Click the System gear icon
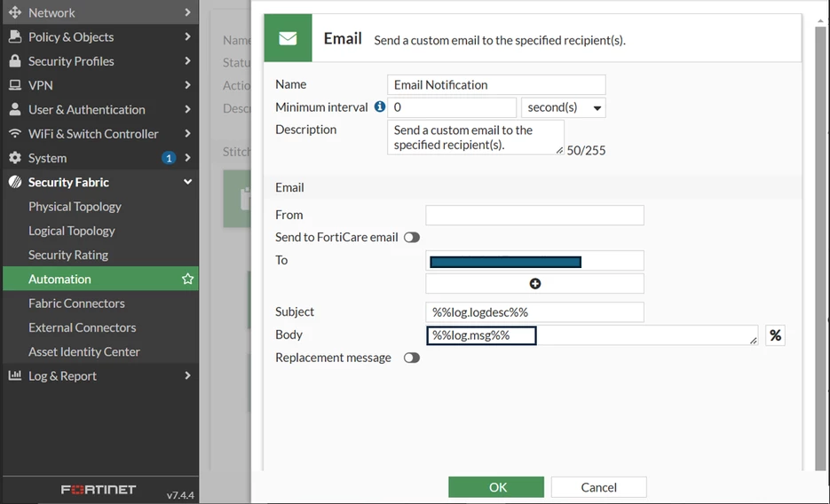 click(x=15, y=158)
